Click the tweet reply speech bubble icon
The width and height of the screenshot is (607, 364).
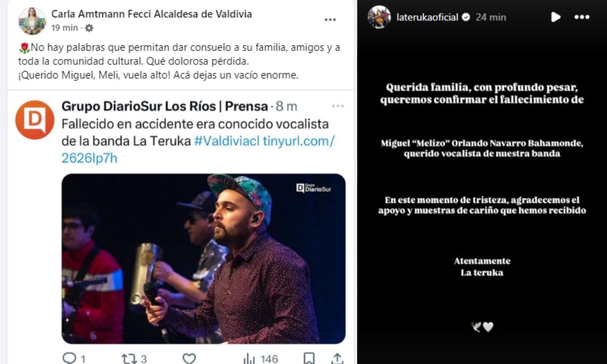click(x=69, y=358)
